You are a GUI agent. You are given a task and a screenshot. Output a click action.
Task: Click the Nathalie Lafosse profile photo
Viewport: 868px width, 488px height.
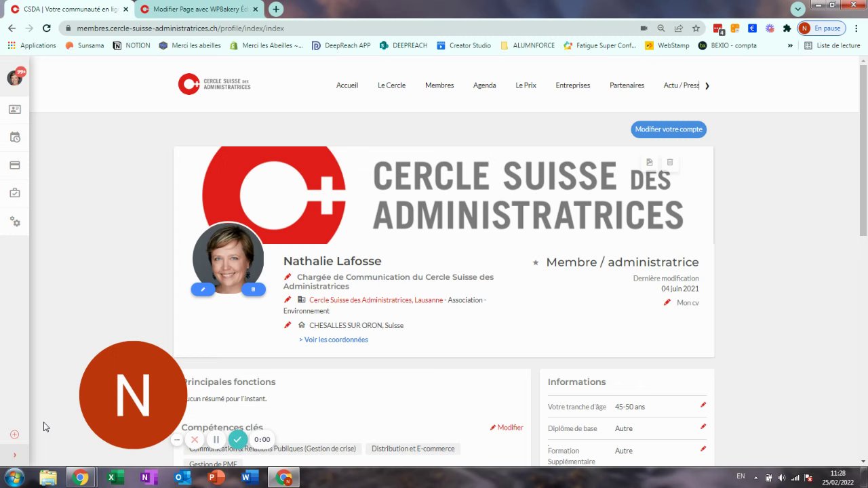click(x=229, y=258)
